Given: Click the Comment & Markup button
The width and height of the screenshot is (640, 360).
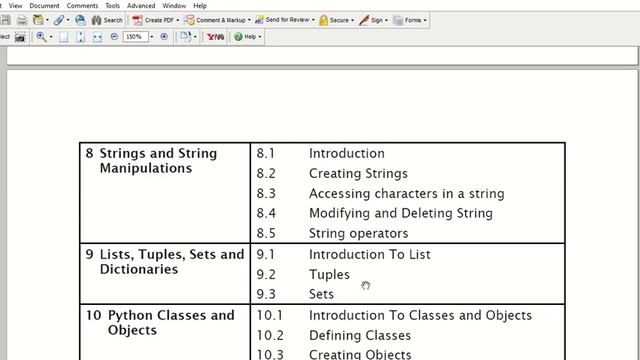Looking at the screenshot, I should (215, 20).
